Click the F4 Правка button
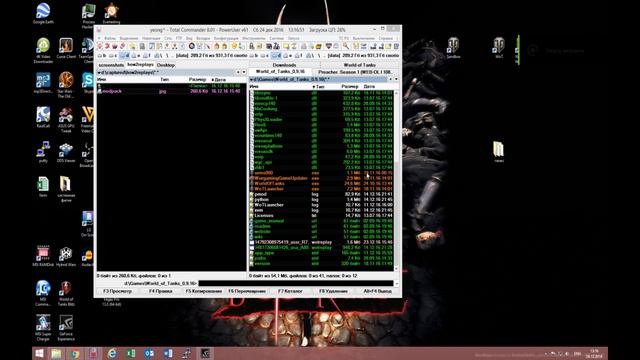The image size is (640, 360). pos(160,291)
